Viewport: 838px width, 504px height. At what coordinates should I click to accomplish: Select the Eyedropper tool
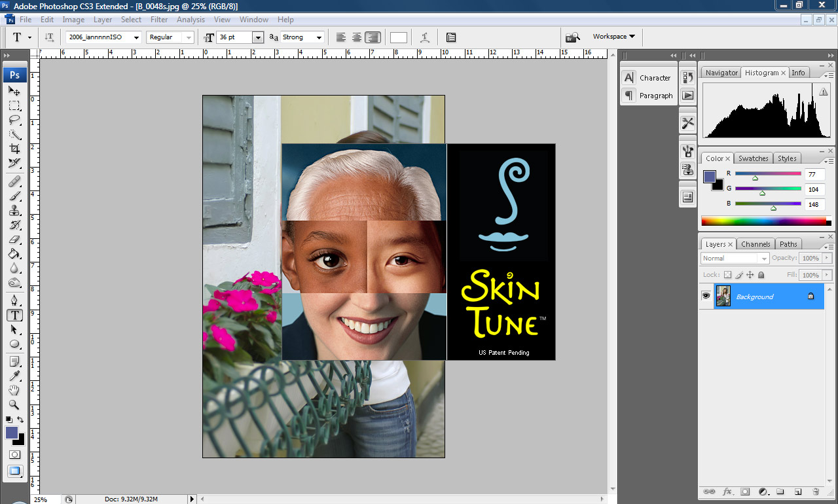tap(14, 376)
